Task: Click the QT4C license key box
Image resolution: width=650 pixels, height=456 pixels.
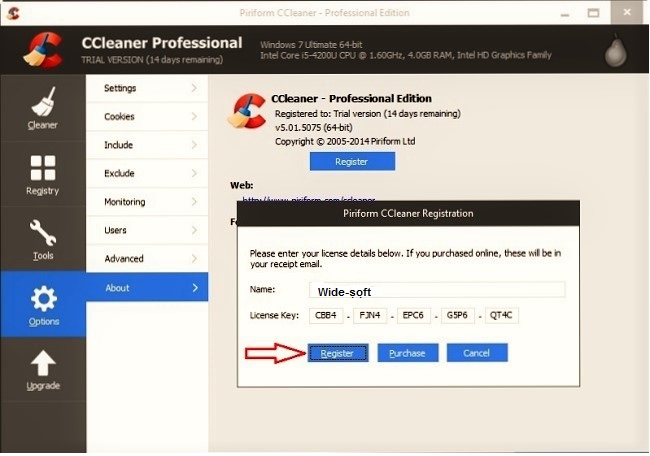Action: pos(502,315)
